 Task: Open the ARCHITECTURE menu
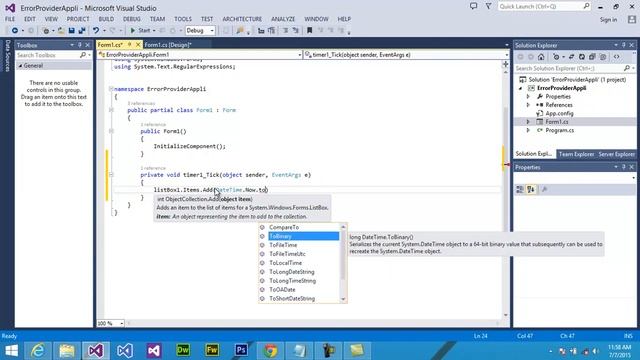(242, 19)
